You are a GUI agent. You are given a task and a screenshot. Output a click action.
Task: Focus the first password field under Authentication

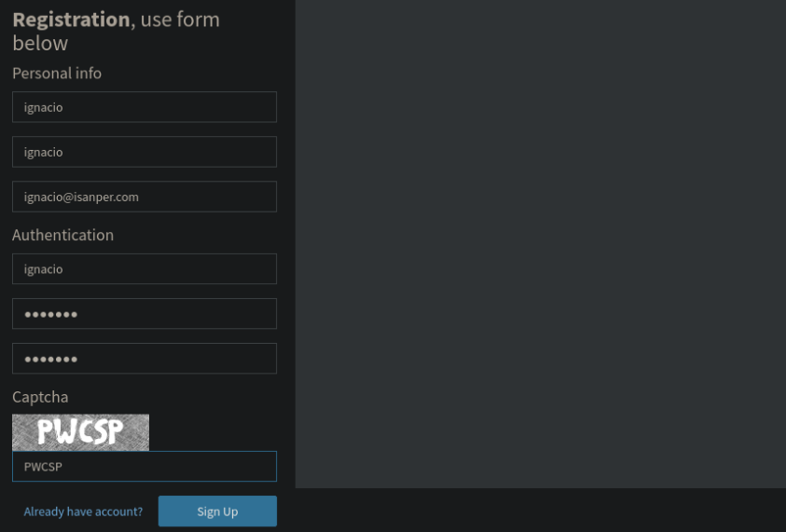145,314
